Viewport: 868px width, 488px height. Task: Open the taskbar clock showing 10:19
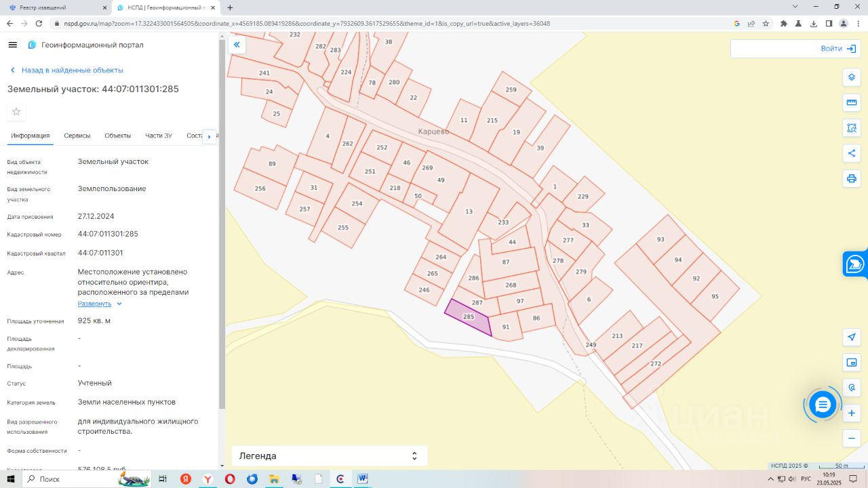[829, 479]
